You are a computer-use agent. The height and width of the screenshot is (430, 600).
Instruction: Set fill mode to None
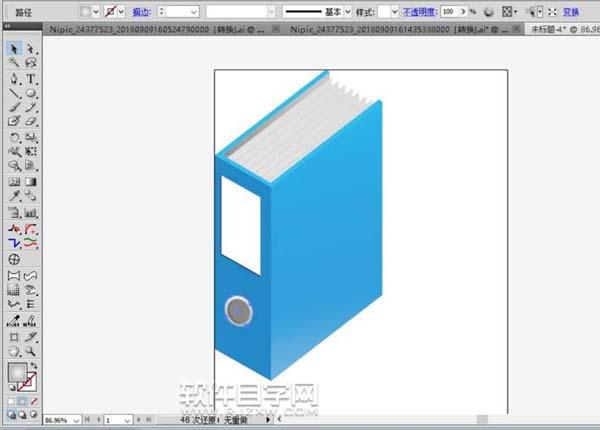[x=34, y=401]
